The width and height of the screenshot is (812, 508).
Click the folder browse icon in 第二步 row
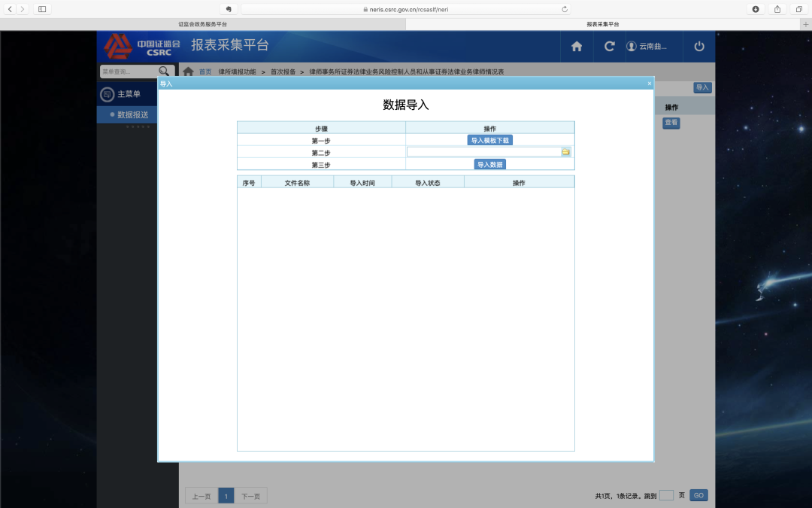[x=565, y=152]
